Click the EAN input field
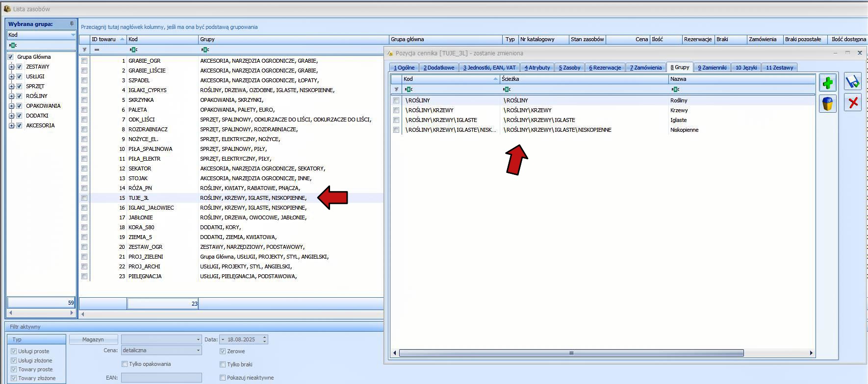The height and width of the screenshot is (384, 868). point(161,378)
